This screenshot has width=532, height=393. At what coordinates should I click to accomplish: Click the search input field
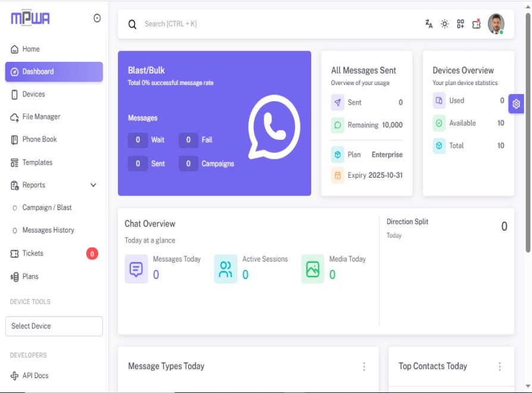[x=268, y=24]
